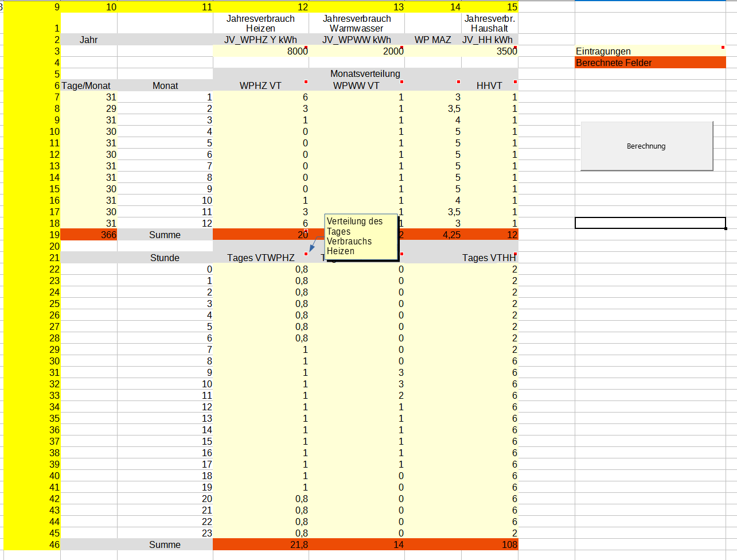
Task: Click the WPHZ VT column header
Action: pos(260,85)
